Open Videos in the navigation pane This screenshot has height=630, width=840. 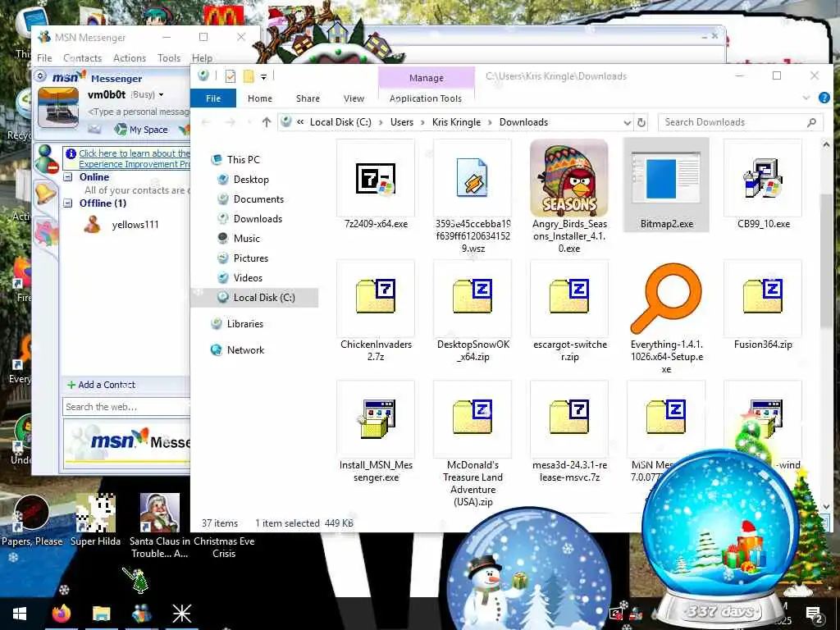pos(248,278)
